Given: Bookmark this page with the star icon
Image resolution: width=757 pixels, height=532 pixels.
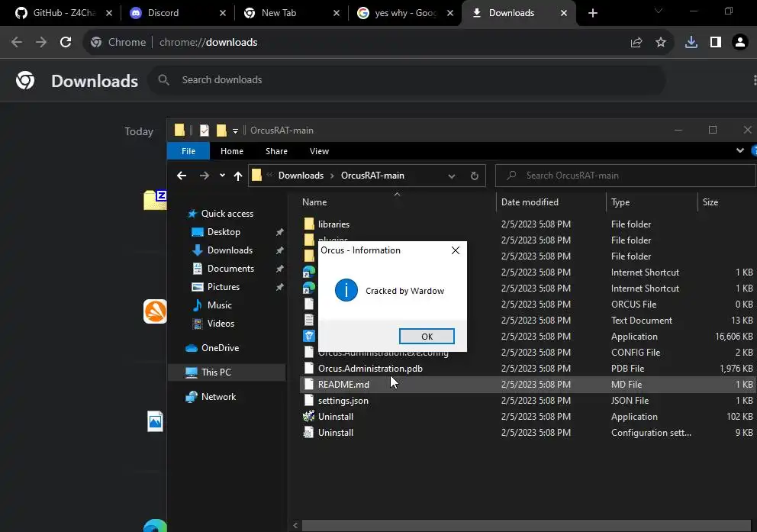Looking at the screenshot, I should (661, 43).
